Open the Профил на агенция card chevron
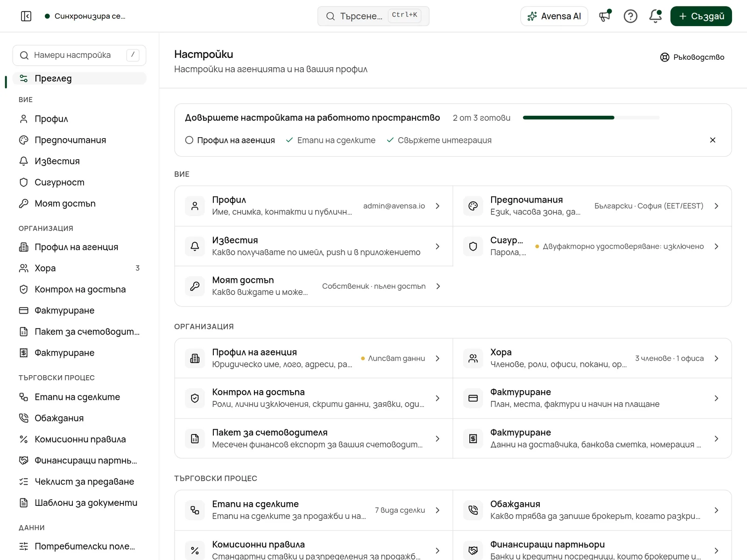This screenshot has width=747, height=560. [x=437, y=358]
